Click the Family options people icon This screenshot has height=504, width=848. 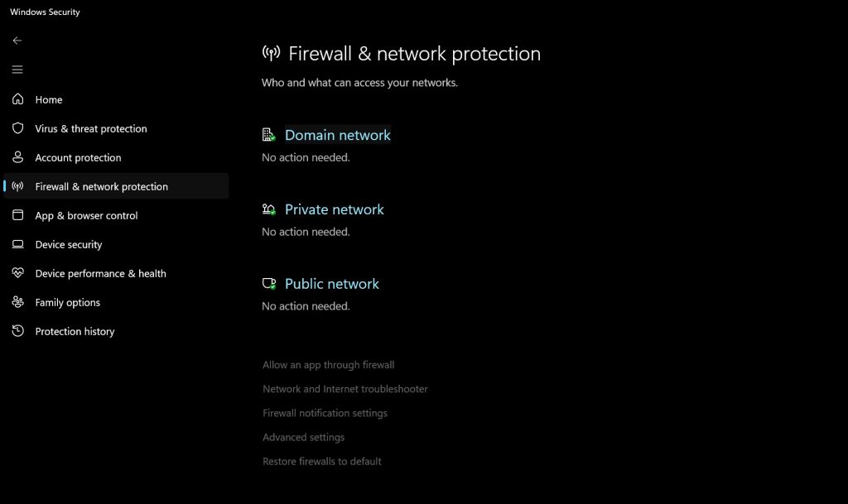tap(18, 302)
